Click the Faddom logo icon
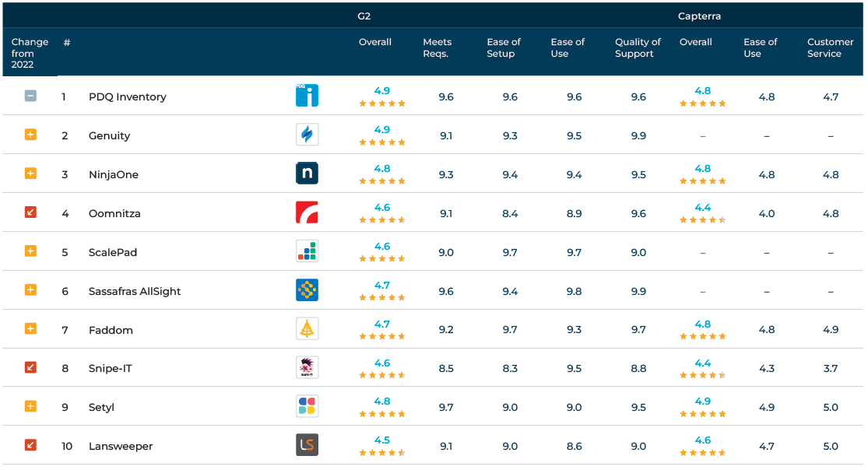The image size is (868, 470). [307, 329]
